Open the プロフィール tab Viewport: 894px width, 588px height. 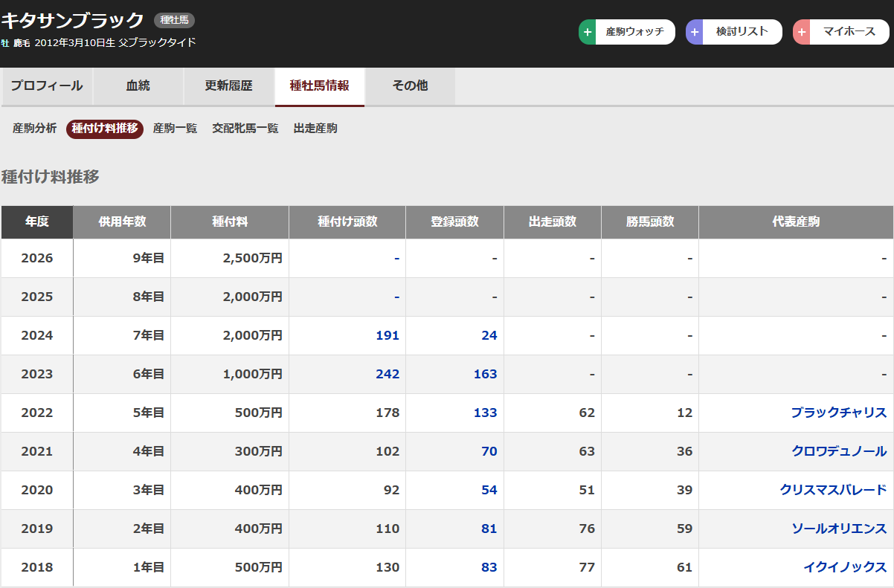[x=47, y=86]
